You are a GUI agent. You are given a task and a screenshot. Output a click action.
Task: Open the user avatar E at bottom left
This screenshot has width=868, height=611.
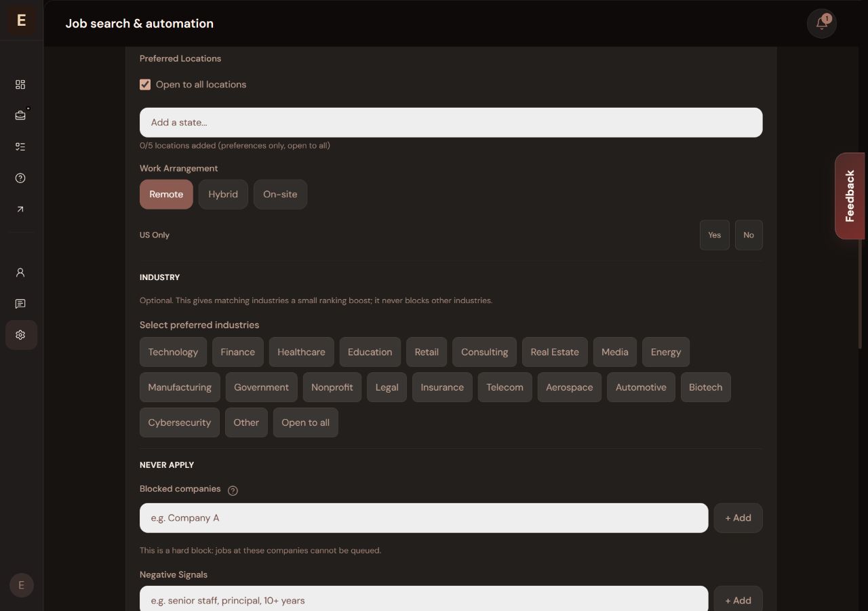pos(21,585)
